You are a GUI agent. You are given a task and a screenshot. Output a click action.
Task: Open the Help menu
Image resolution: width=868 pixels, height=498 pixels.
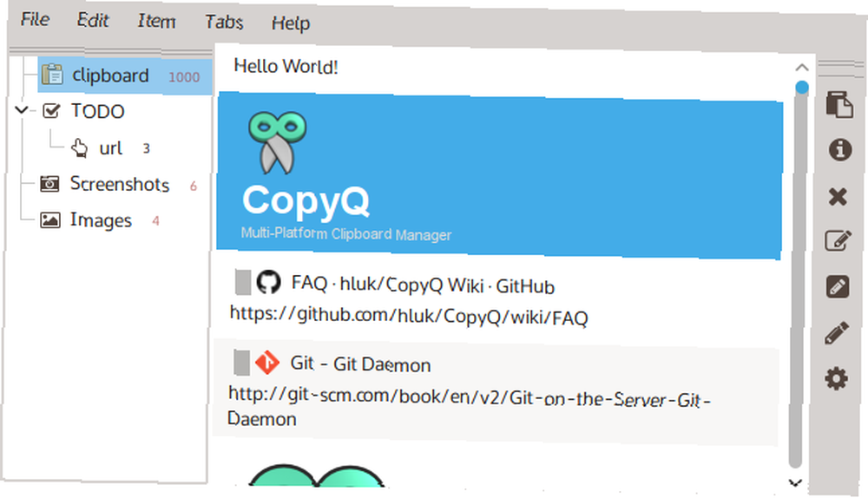291,23
